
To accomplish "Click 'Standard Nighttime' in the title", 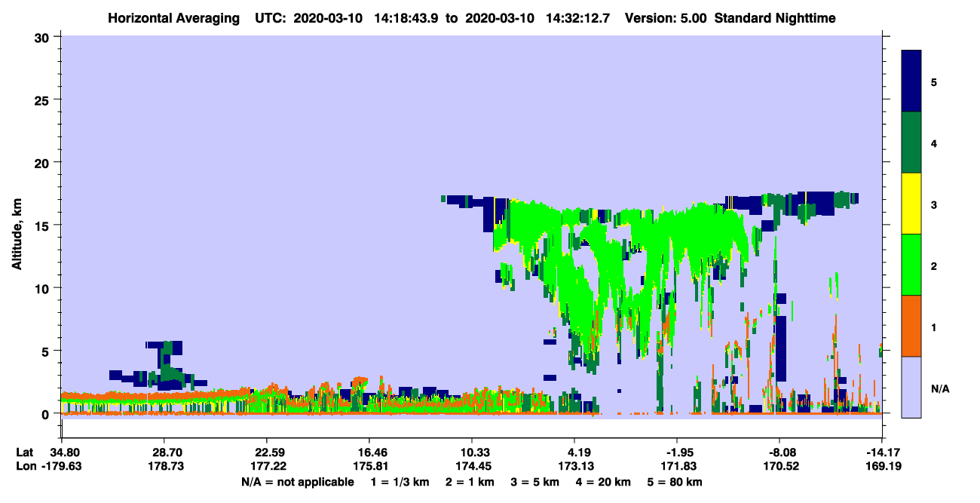I will pos(774,17).
